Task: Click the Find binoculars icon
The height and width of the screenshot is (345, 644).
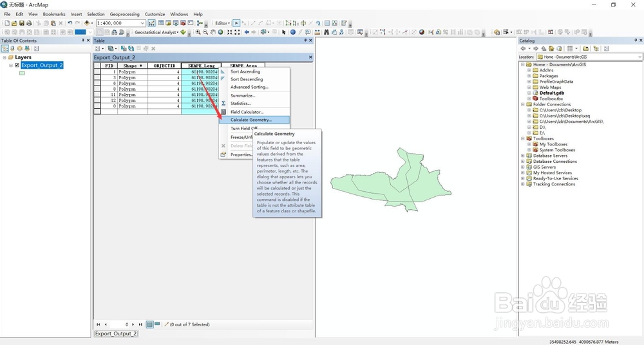Action: click(327, 32)
